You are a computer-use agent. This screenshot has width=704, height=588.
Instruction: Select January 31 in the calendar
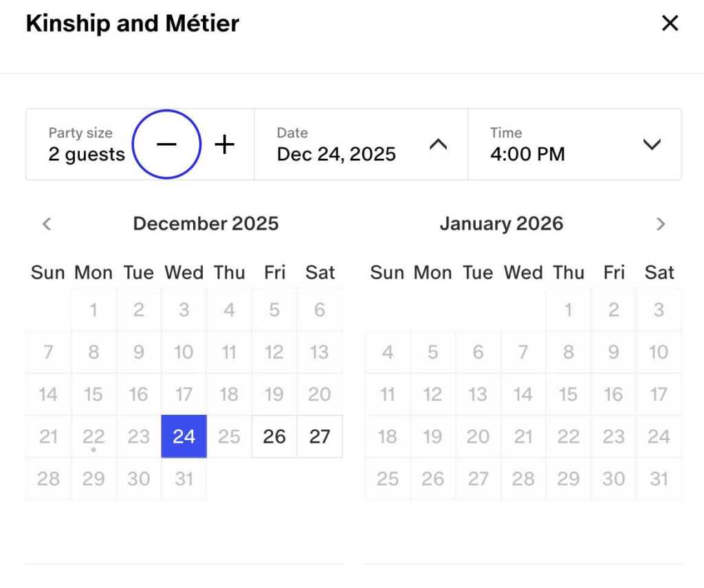click(x=659, y=479)
